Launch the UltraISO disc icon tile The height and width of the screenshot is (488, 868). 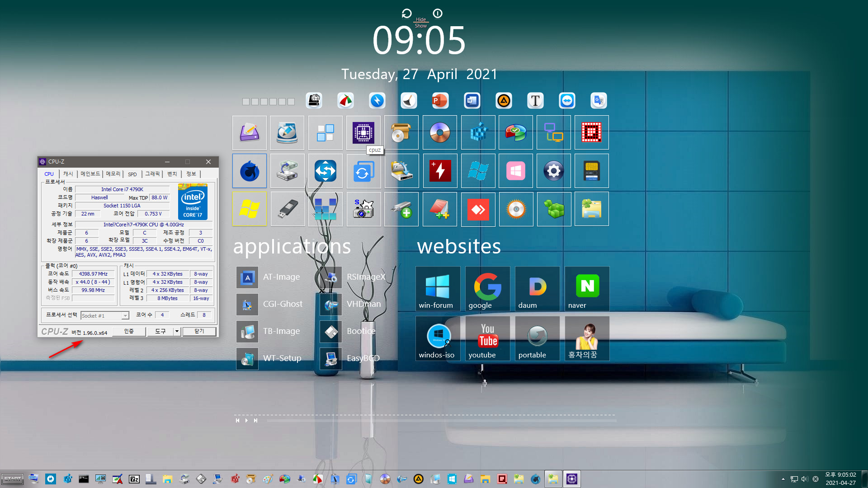(x=440, y=133)
